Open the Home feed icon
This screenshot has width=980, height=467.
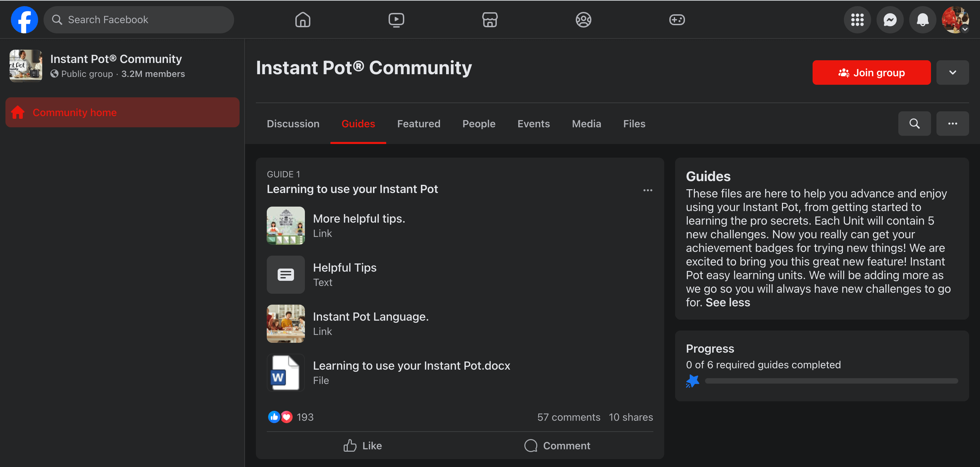303,20
